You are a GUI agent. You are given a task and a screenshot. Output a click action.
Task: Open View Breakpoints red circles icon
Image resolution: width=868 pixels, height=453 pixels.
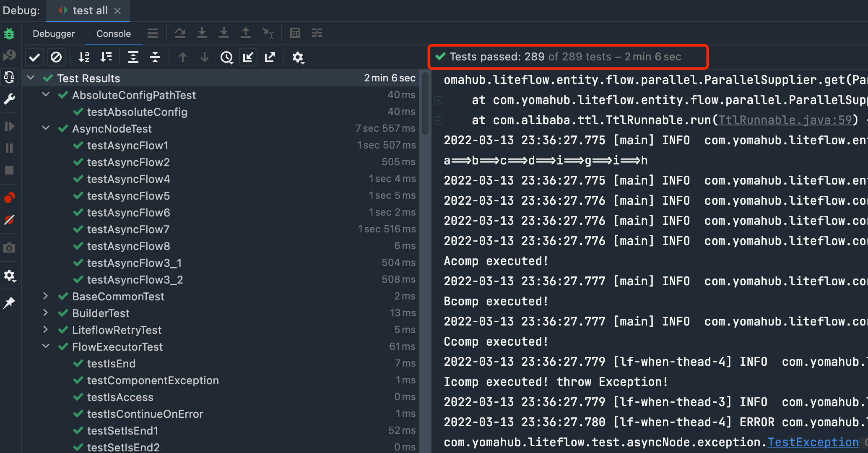click(x=9, y=197)
